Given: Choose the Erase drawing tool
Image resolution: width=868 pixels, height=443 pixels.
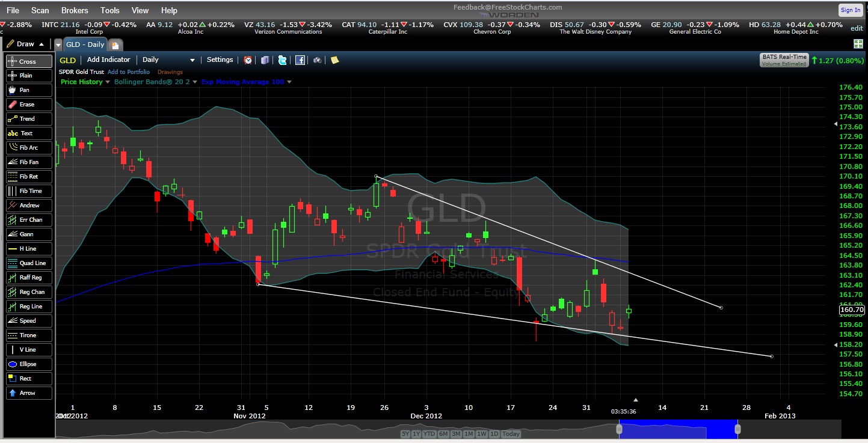Looking at the screenshot, I should [x=29, y=105].
